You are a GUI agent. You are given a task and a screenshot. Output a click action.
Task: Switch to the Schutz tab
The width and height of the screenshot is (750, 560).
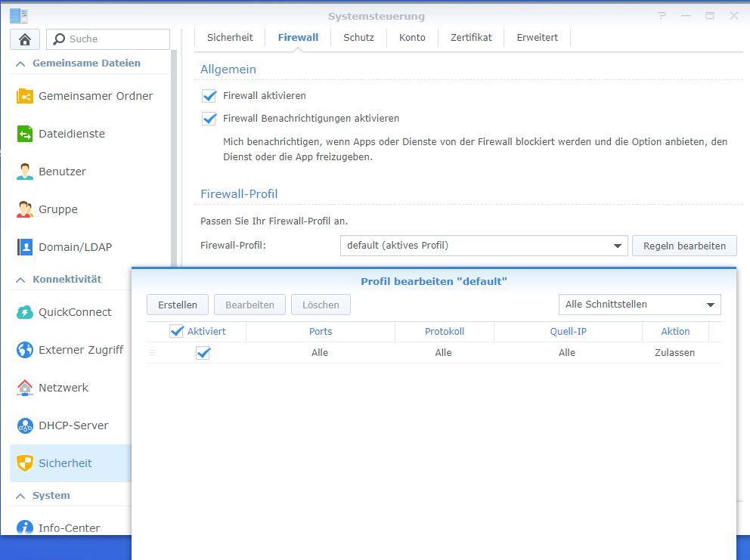coord(358,37)
